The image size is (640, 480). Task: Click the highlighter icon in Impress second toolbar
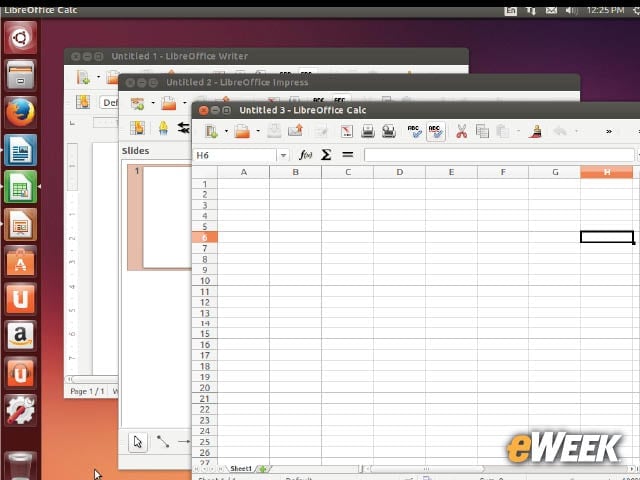coord(163,128)
